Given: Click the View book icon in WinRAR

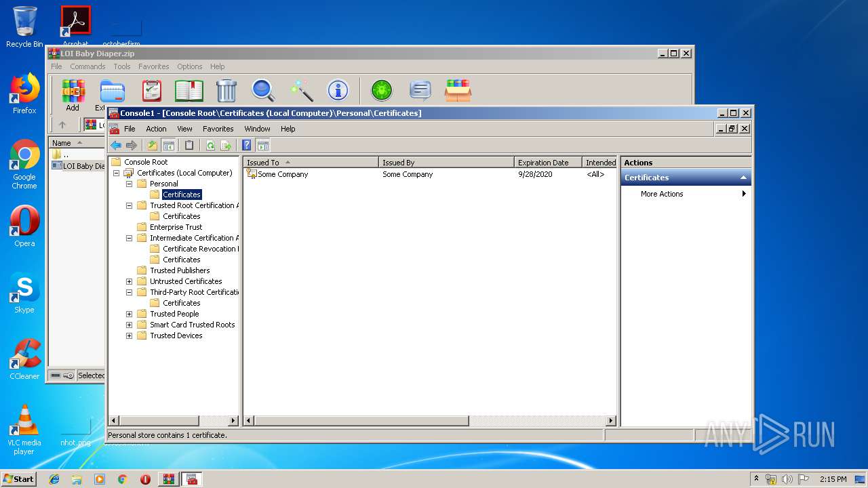Looking at the screenshot, I should (189, 90).
